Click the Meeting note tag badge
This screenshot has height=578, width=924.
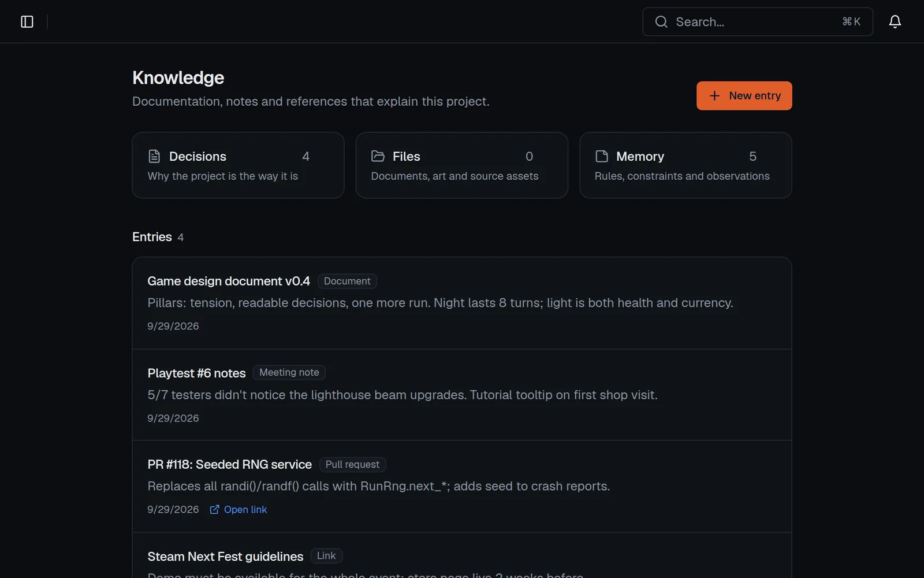tap(289, 373)
